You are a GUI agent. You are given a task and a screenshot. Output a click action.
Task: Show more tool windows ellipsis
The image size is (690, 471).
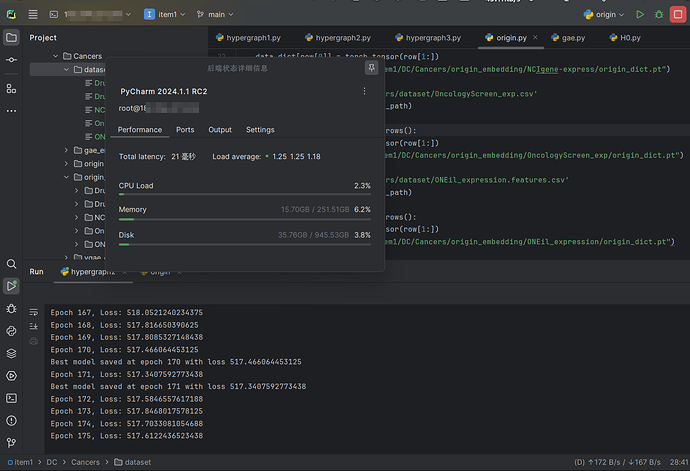[11, 111]
